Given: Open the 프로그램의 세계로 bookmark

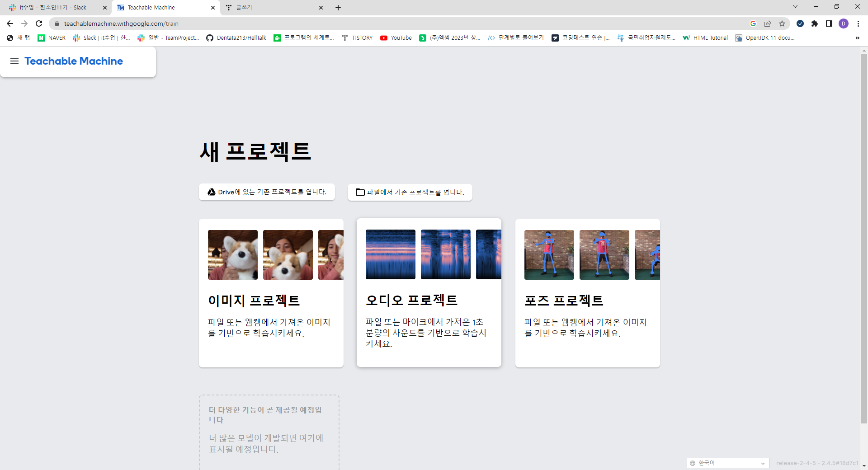Looking at the screenshot, I should pos(304,38).
